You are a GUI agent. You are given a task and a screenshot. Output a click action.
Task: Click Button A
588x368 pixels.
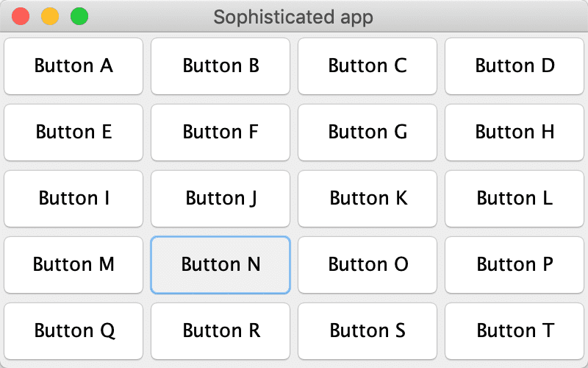(73, 66)
